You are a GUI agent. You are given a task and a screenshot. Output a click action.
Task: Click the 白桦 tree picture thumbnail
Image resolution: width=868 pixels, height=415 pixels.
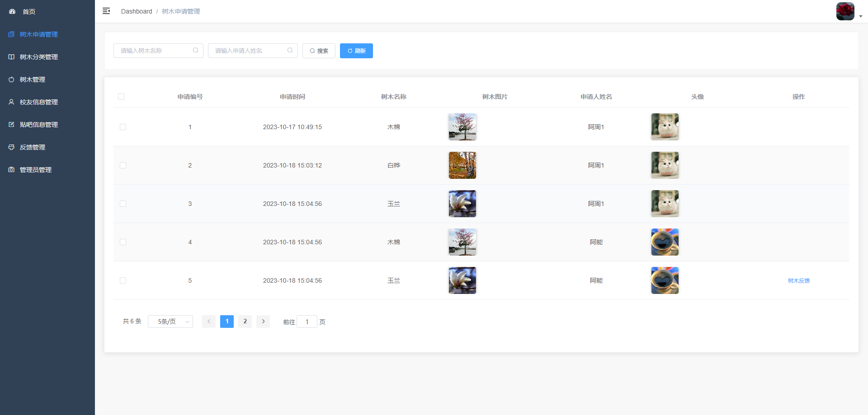point(462,165)
